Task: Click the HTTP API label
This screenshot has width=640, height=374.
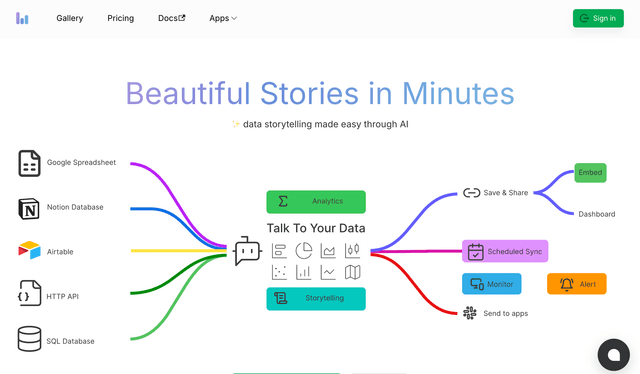Action: pyautogui.click(x=62, y=296)
